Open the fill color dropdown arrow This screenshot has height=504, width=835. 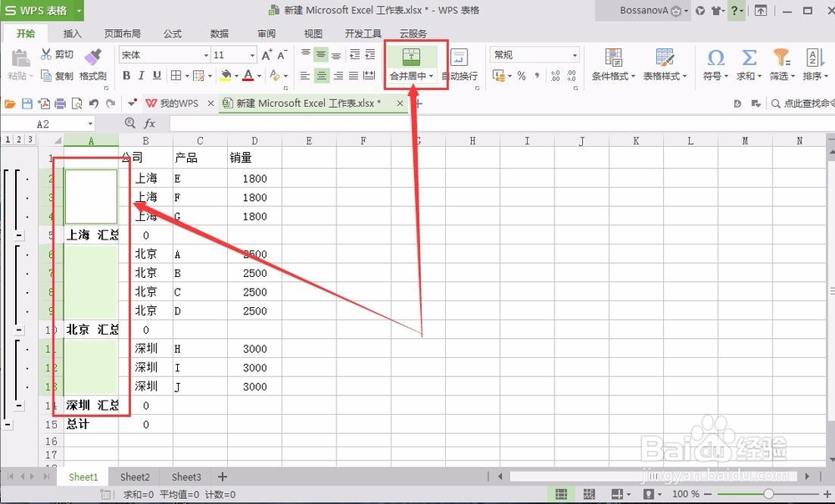[x=236, y=76]
